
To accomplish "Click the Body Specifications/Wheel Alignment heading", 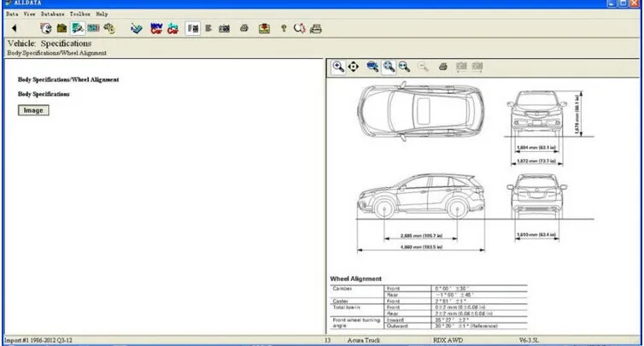I will 68,79.
